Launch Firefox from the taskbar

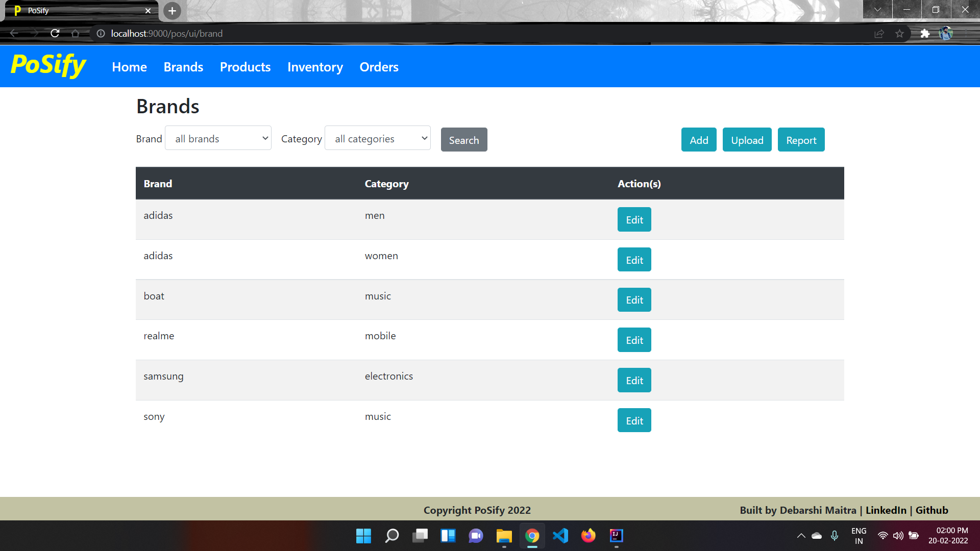(x=588, y=536)
